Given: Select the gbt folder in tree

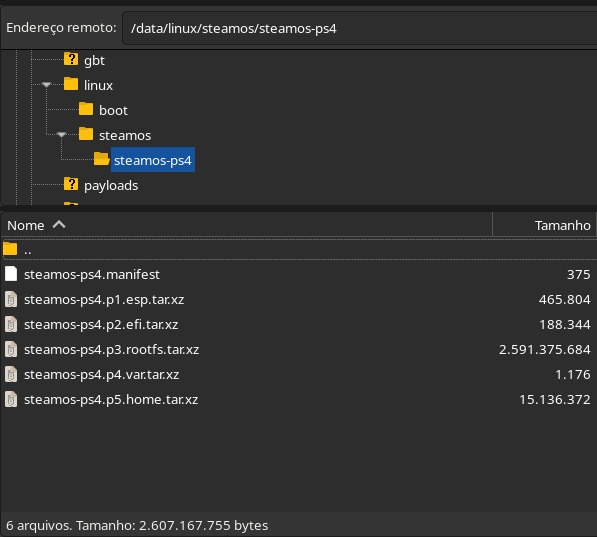Looking at the screenshot, I should coord(94,61).
